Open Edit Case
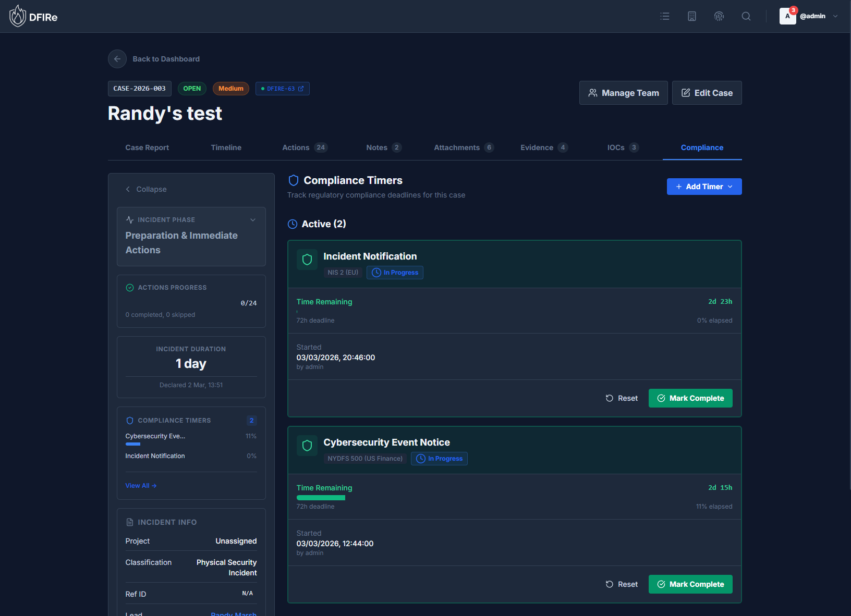Viewport: 851px width, 616px height. (x=707, y=93)
